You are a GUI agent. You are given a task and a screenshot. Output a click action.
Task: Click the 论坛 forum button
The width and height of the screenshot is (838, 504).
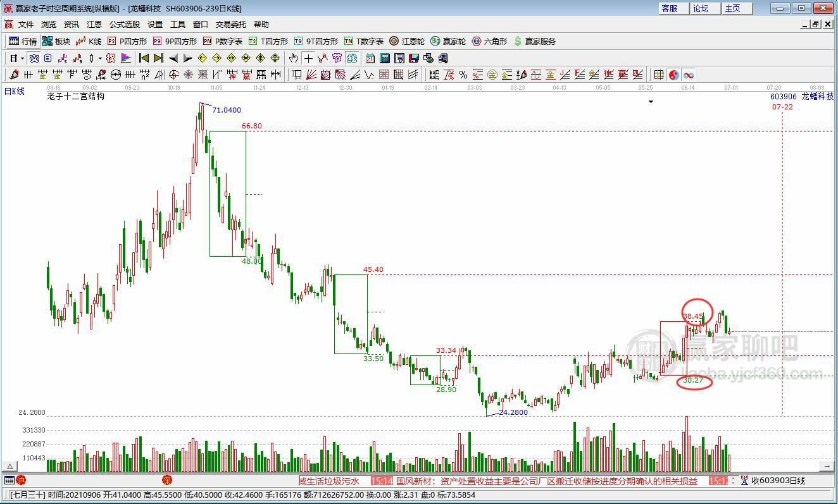pyautogui.click(x=705, y=8)
